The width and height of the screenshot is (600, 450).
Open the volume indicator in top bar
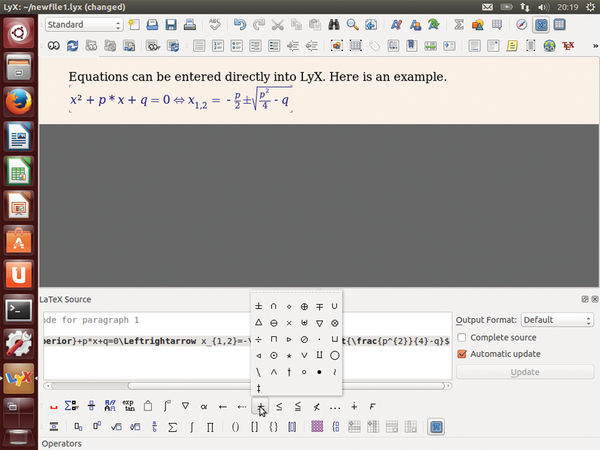point(543,7)
